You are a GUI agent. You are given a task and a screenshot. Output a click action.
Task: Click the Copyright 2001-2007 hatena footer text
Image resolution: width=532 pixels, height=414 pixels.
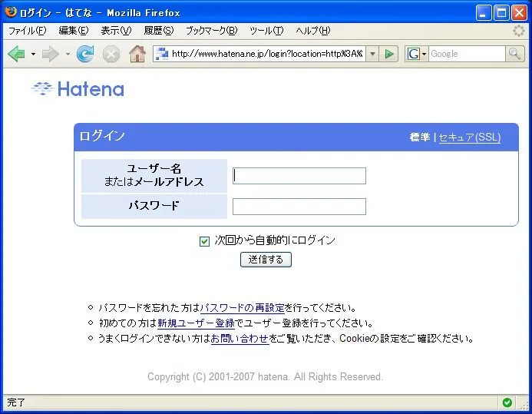[x=266, y=376]
